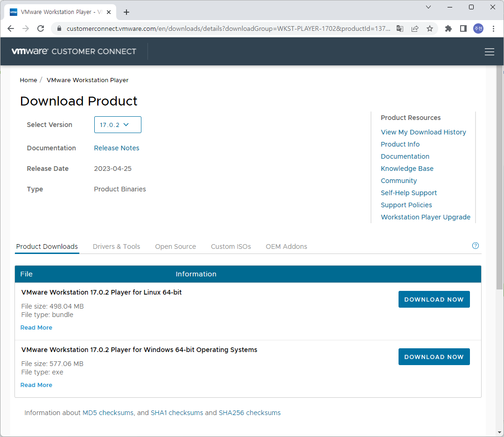The height and width of the screenshot is (437, 504).
Task: Click the release date 2023-04-25
Action: [x=112, y=169]
